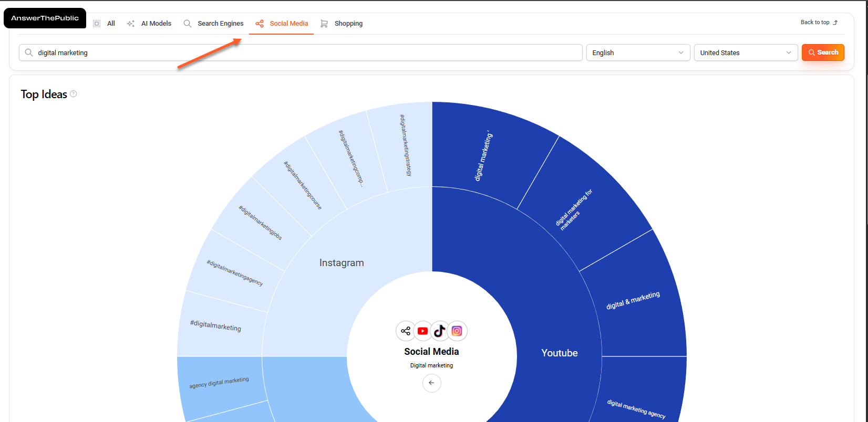Click the TikTok icon in chart center

tap(440, 331)
